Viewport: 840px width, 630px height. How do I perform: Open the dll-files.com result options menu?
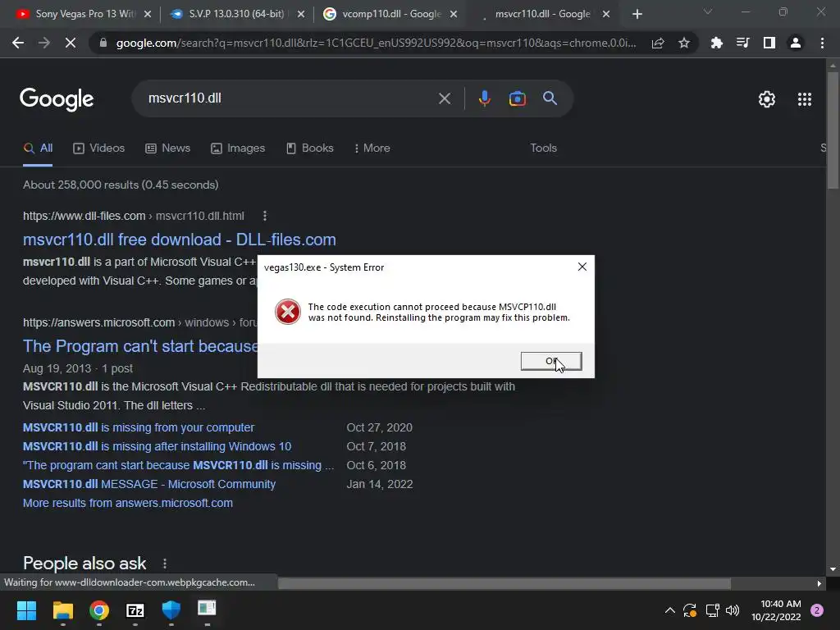click(265, 216)
